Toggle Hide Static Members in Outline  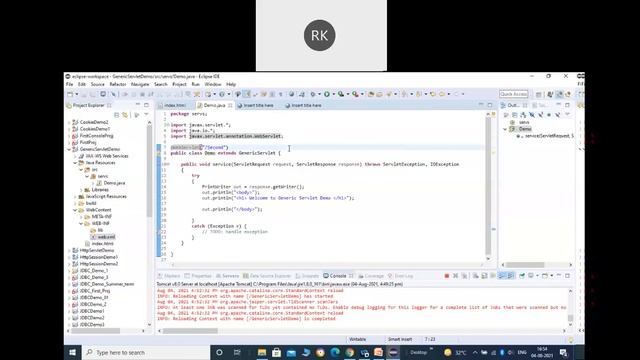click(540, 115)
